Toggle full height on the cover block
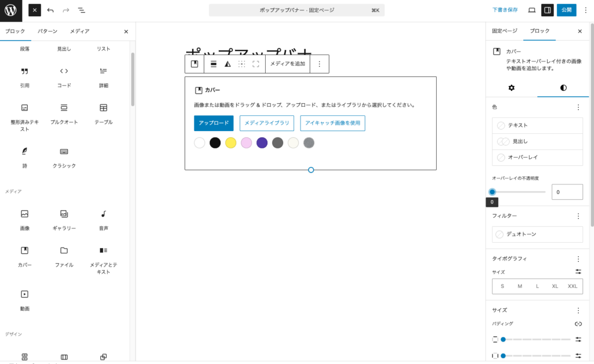The height and width of the screenshot is (364, 594). [x=255, y=64]
